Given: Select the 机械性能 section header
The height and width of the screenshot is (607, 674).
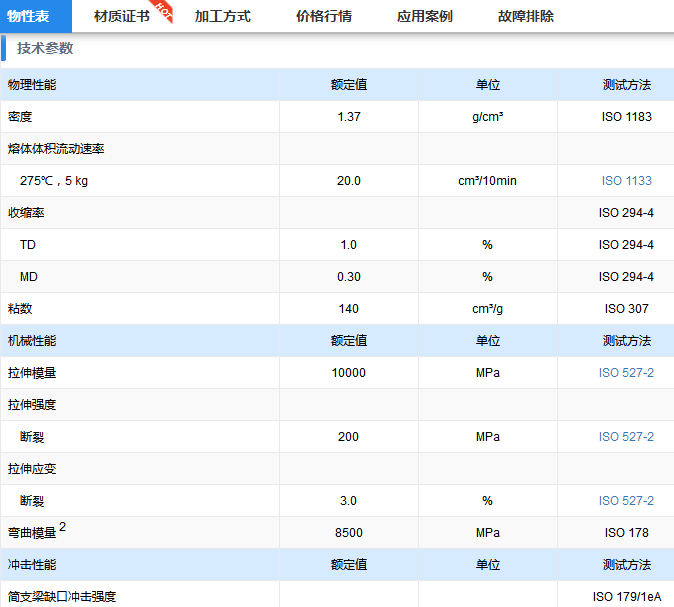Looking at the screenshot, I should tap(32, 341).
